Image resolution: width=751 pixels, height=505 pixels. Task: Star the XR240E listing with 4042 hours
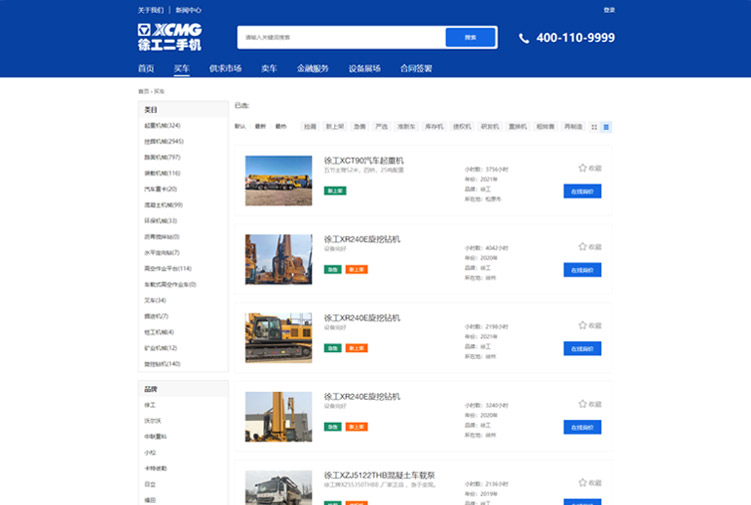point(582,246)
